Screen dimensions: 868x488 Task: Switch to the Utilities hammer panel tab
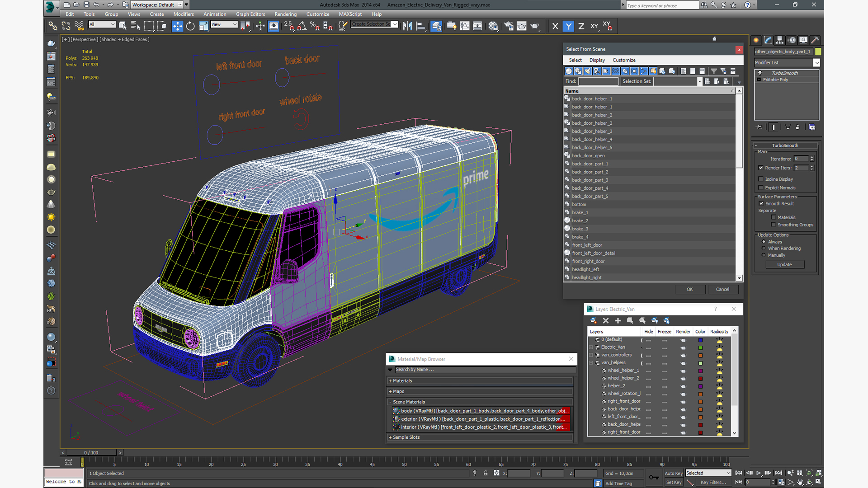click(x=815, y=40)
